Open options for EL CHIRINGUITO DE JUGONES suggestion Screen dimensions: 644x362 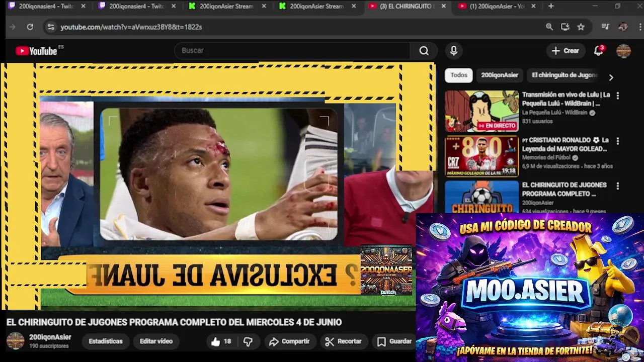tap(618, 186)
